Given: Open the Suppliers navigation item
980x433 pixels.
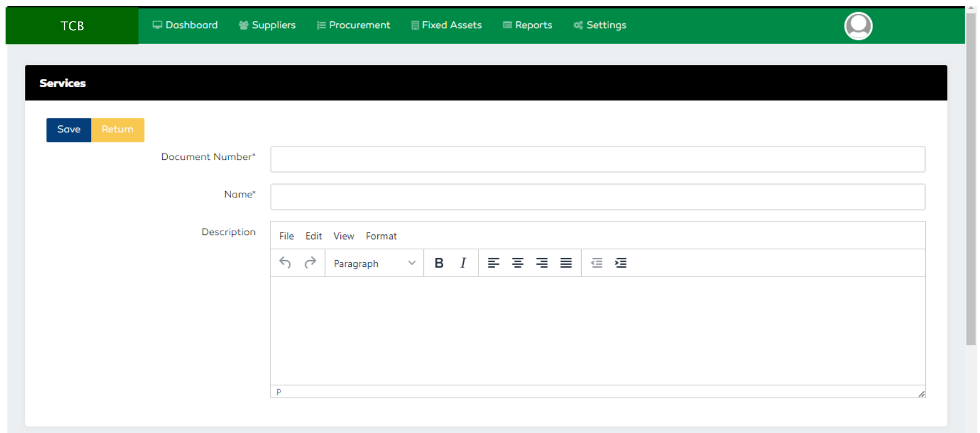Looking at the screenshot, I should coord(267,25).
